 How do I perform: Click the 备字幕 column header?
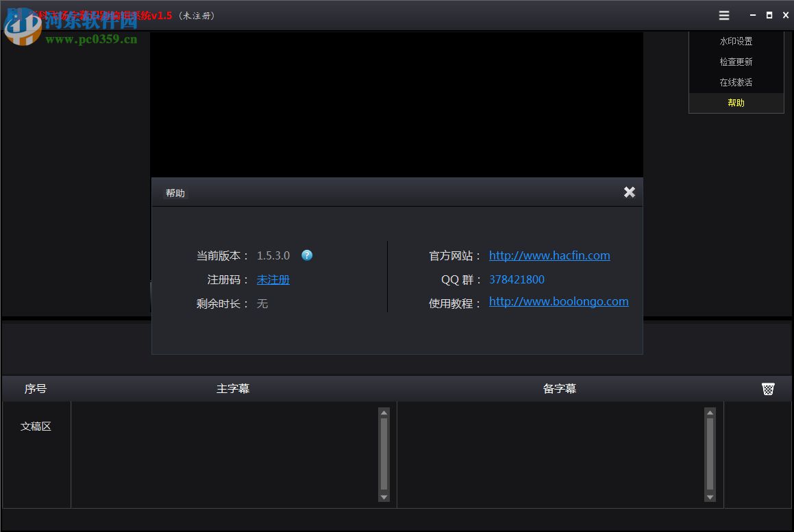click(x=560, y=388)
